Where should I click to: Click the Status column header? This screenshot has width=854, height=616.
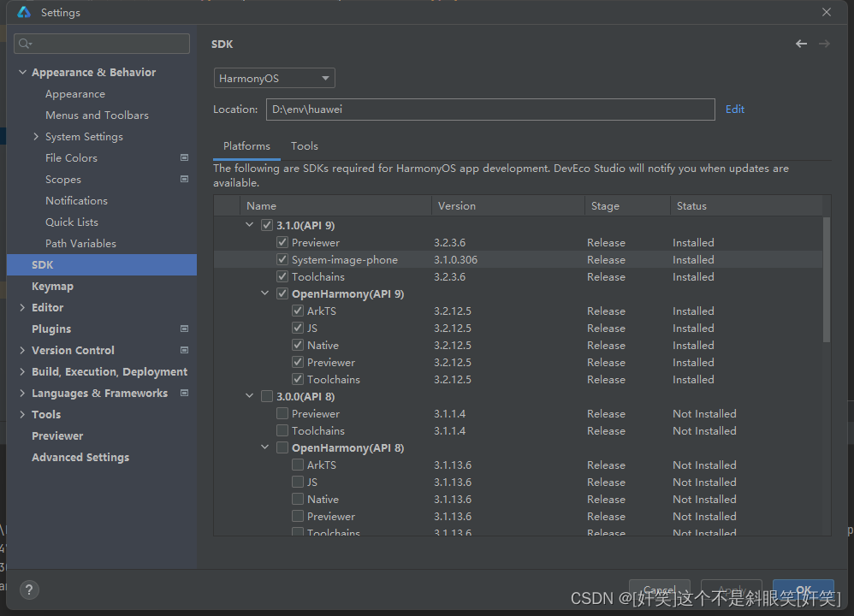(x=746, y=206)
